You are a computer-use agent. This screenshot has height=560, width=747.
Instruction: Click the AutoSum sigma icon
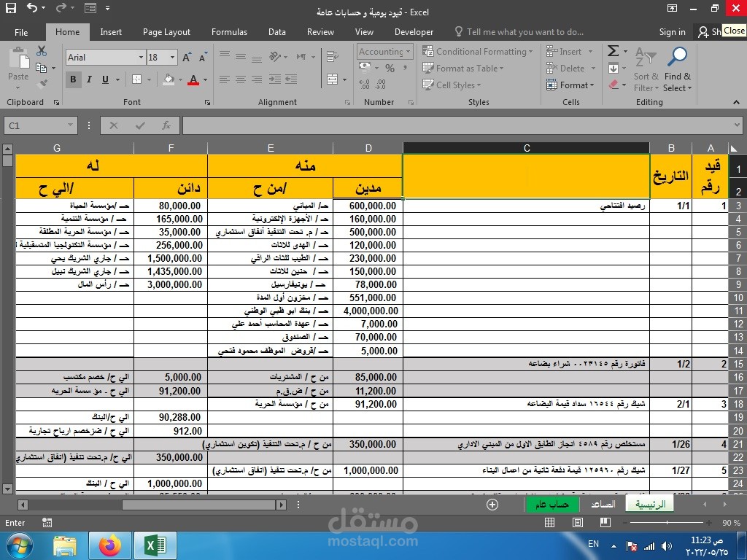click(613, 50)
